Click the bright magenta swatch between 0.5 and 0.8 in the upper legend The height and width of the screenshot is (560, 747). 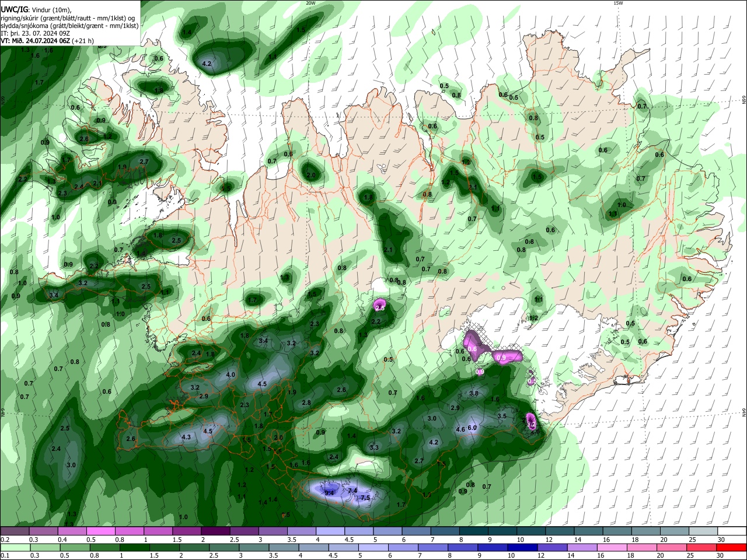pos(100,531)
